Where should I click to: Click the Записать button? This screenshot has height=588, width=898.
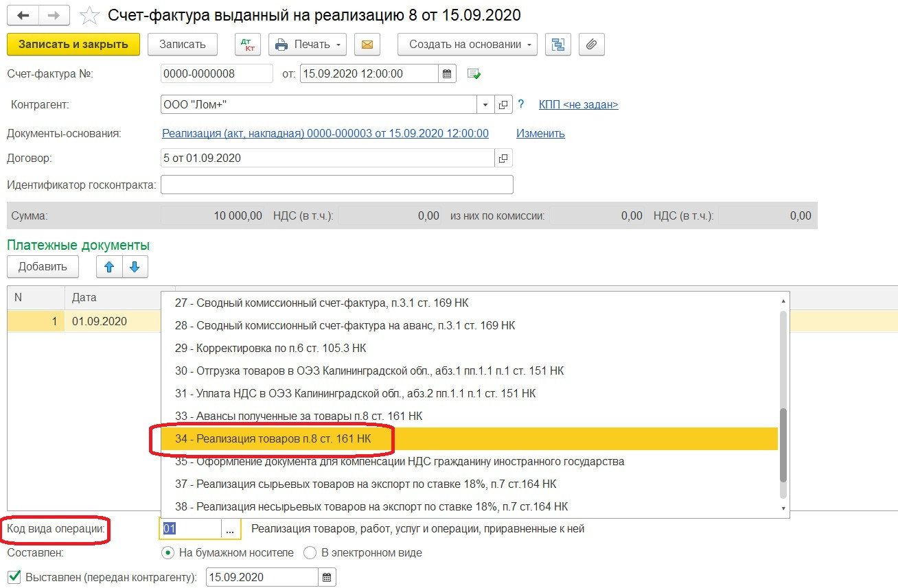click(183, 45)
